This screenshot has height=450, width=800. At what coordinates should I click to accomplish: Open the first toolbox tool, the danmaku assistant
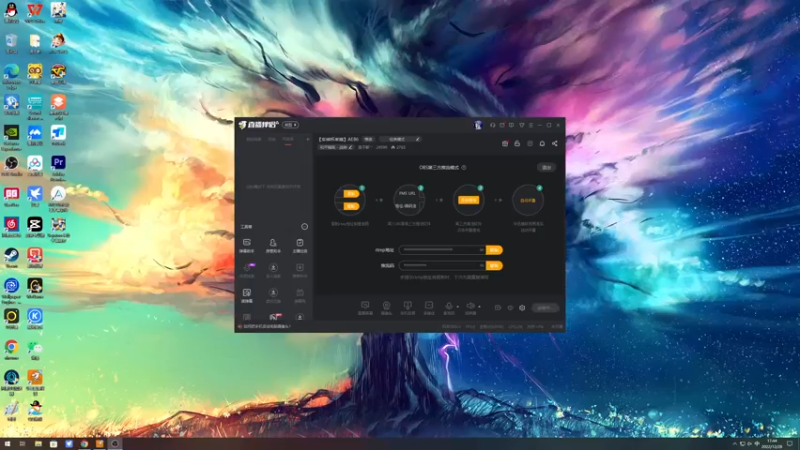pos(247,245)
